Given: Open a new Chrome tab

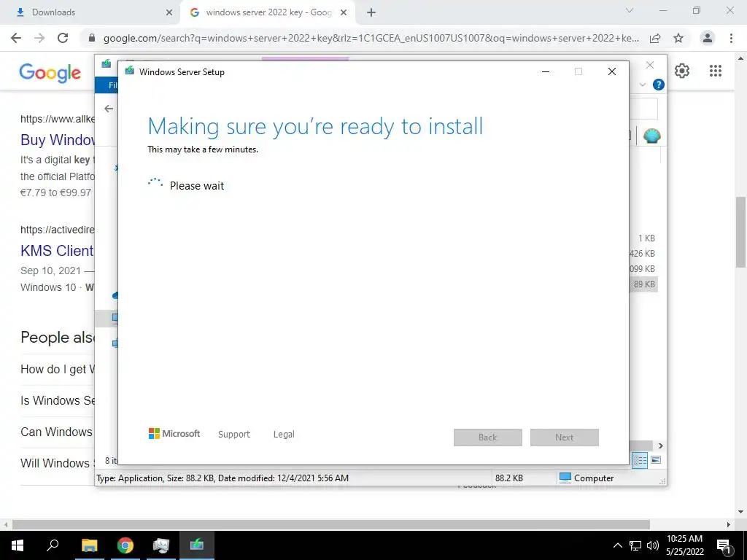Looking at the screenshot, I should [x=371, y=13].
